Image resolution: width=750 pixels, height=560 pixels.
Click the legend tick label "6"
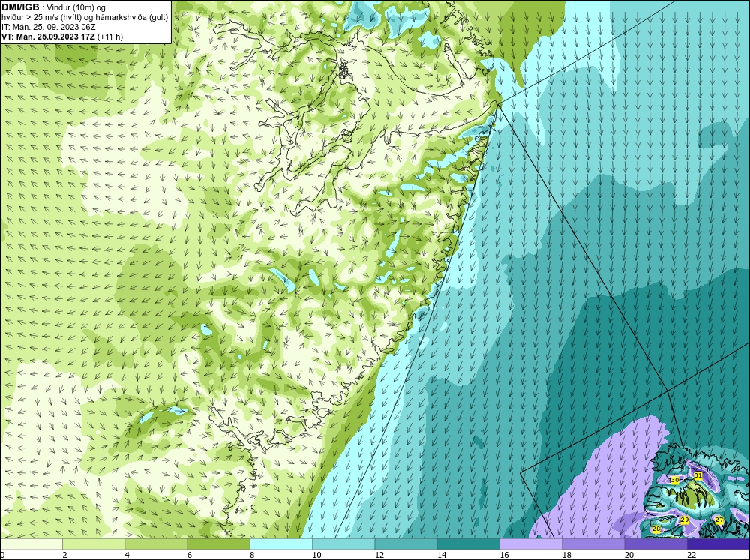pyautogui.click(x=190, y=555)
